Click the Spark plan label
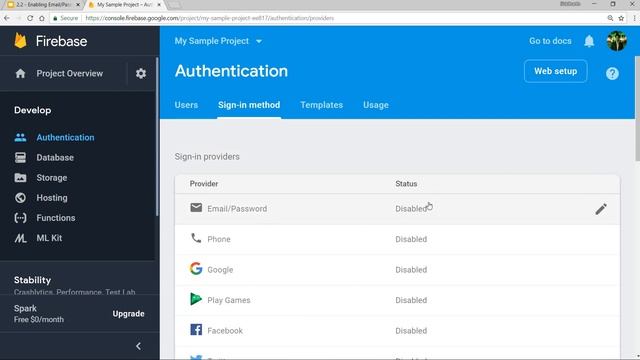The width and height of the screenshot is (640, 360). point(25,309)
